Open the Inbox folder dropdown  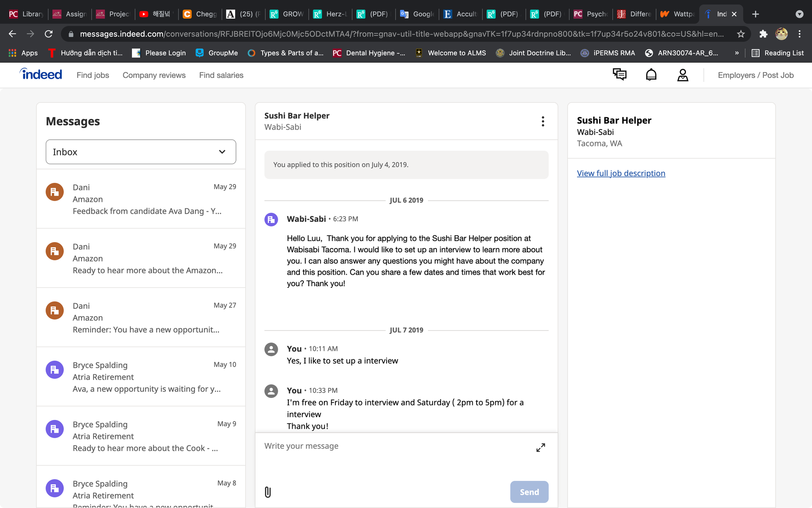(141, 152)
